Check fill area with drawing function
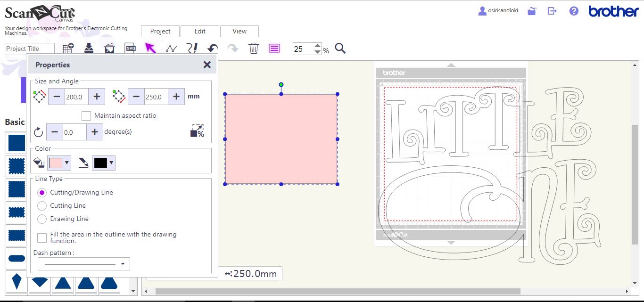The height and width of the screenshot is (302, 644). (x=41, y=237)
